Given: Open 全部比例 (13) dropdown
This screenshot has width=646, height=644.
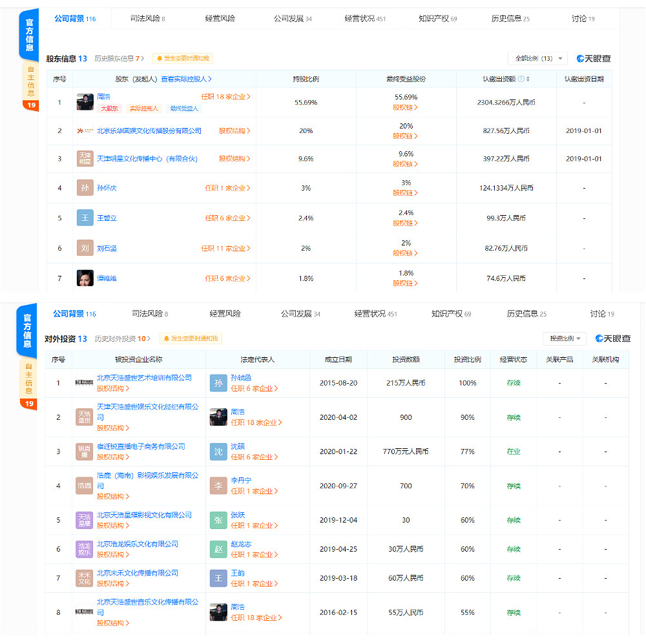Looking at the screenshot, I should pyautogui.click(x=537, y=59).
